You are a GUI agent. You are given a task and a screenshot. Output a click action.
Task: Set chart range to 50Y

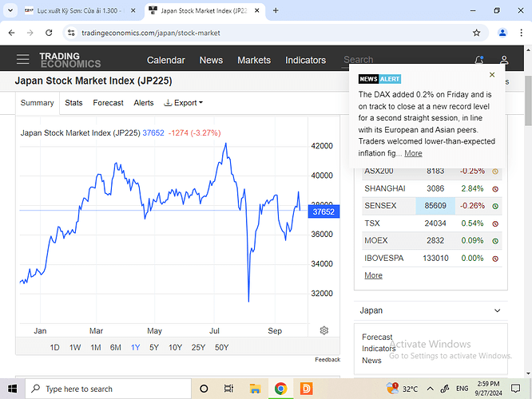pyautogui.click(x=221, y=347)
